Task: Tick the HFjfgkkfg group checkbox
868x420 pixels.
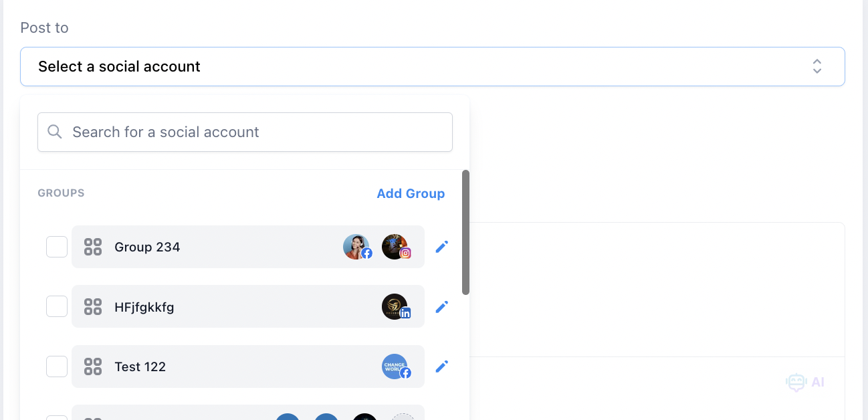Action: click(x=57, y=307)
